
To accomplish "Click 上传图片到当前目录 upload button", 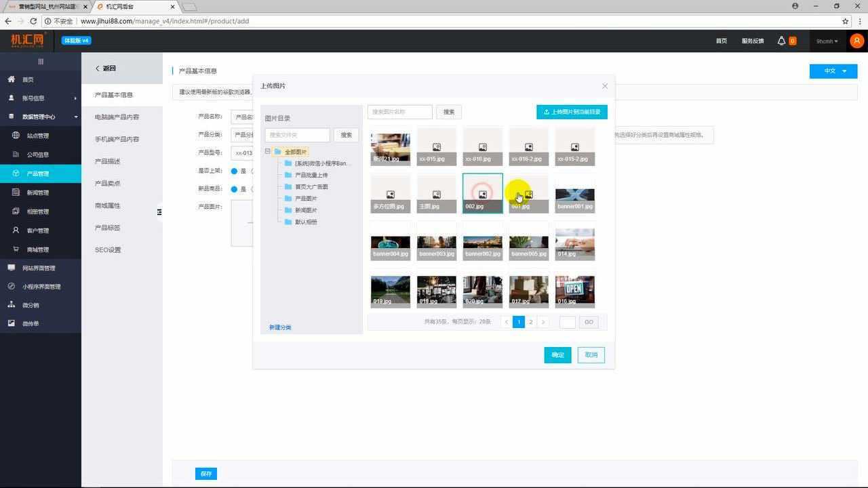I will click(x=572, y=112).
